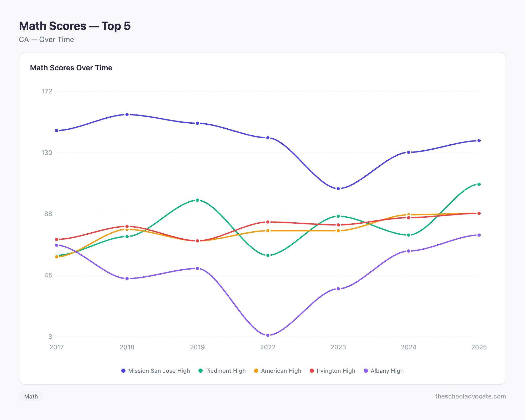Select Mission San Jose High 2017 data point

point(57,130)
